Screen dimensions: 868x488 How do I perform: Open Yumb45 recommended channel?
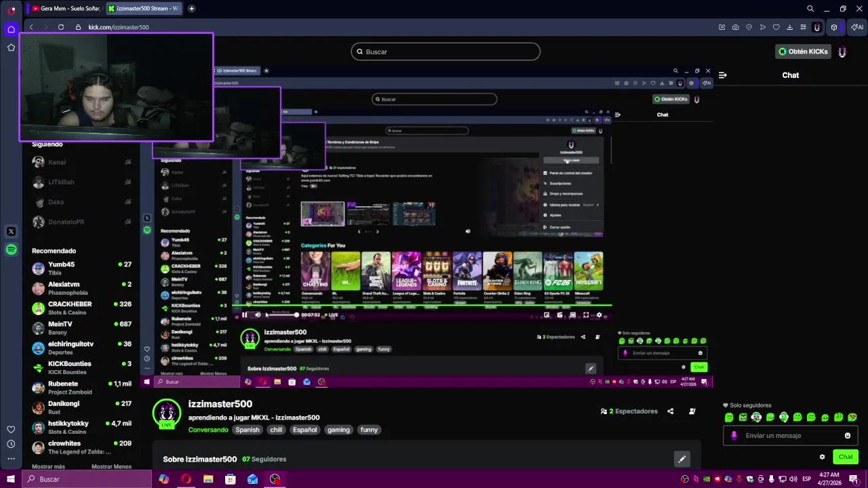pyautogui.click(x=81, y=268)
